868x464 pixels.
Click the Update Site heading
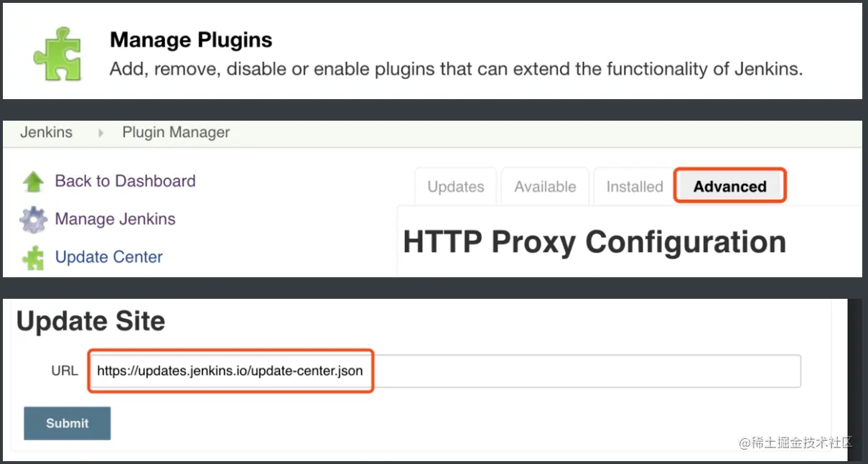(x=91, y=321)
